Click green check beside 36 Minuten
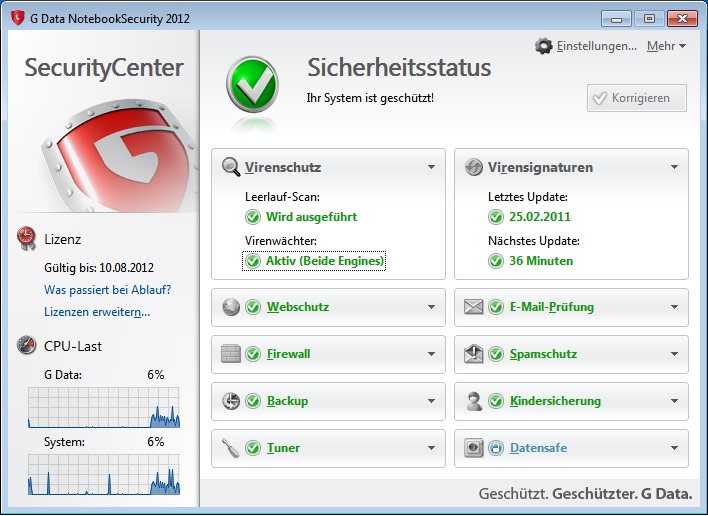Viewport: 708px width, 516px height. [x=496, y=261]
